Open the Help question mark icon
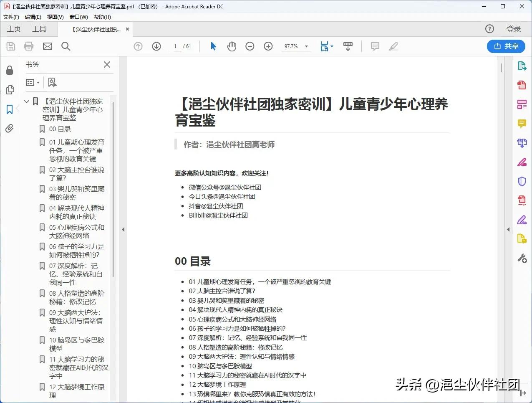 489,29
